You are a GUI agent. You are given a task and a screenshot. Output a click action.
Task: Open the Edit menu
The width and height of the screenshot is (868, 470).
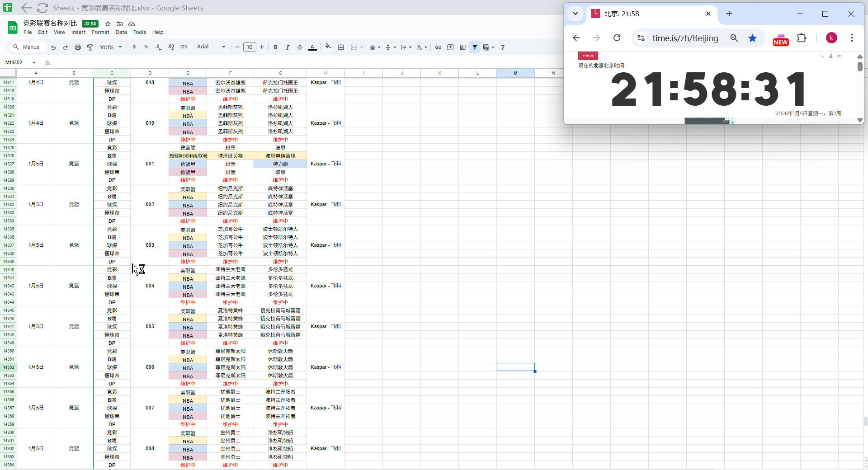pos(43,32)
